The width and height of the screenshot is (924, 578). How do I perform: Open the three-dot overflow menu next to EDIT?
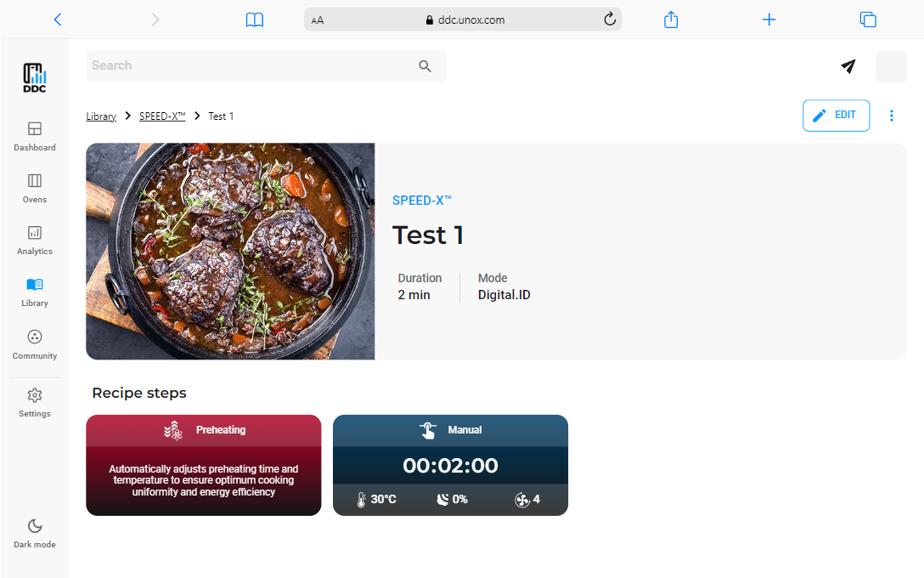pos(892,115)
